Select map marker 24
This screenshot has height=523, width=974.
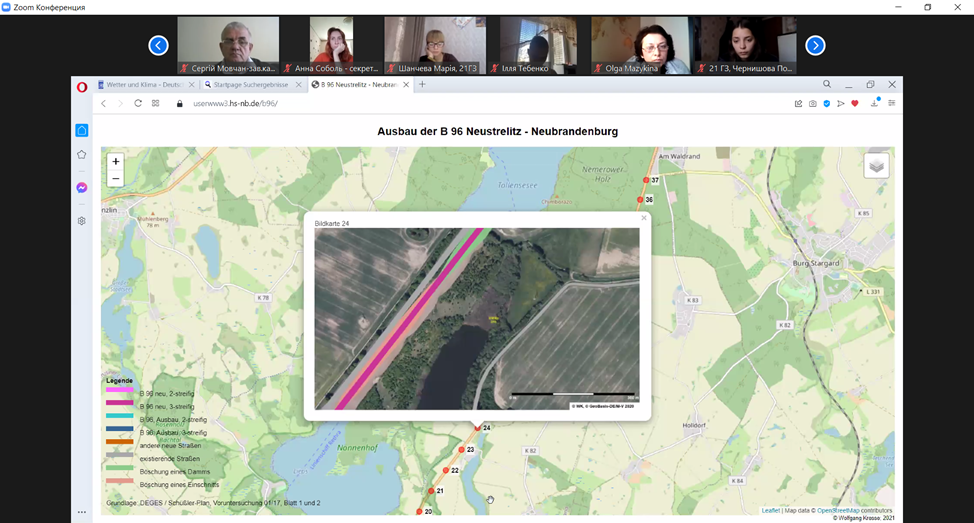coord(478,428)
